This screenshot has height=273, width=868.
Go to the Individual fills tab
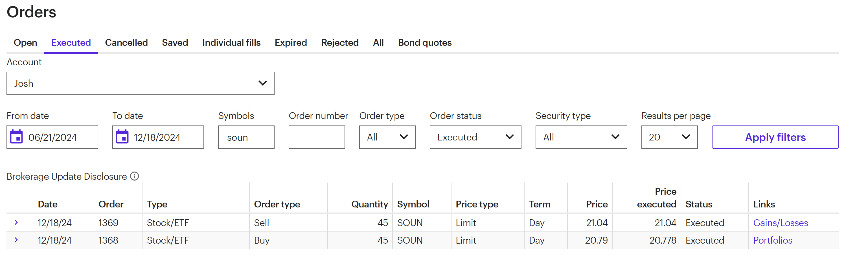(231, 42)
